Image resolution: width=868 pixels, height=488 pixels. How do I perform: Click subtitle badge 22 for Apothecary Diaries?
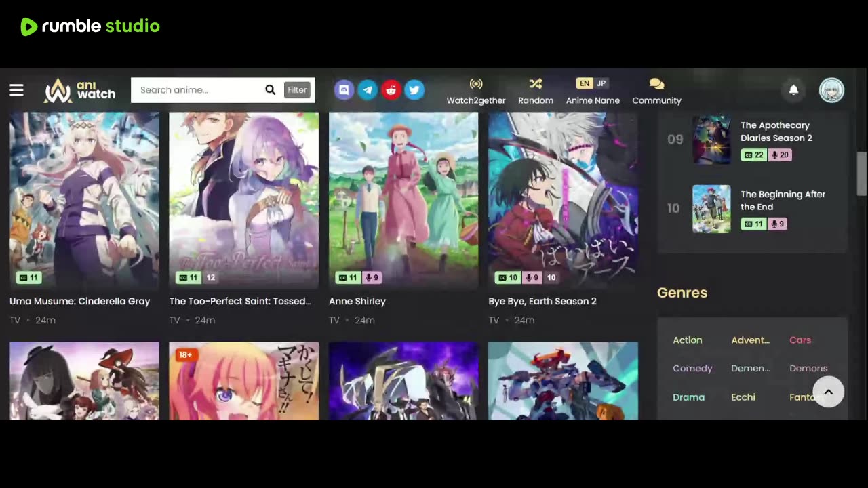coord(754,155)
